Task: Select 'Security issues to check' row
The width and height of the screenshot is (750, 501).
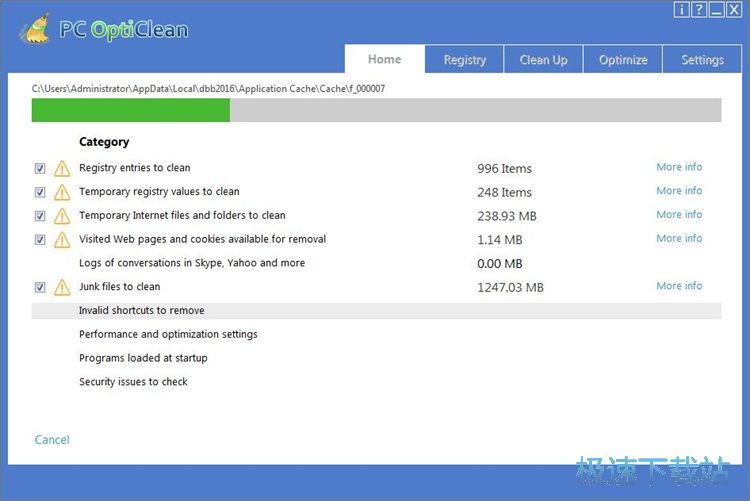Action: click(133, 382)
